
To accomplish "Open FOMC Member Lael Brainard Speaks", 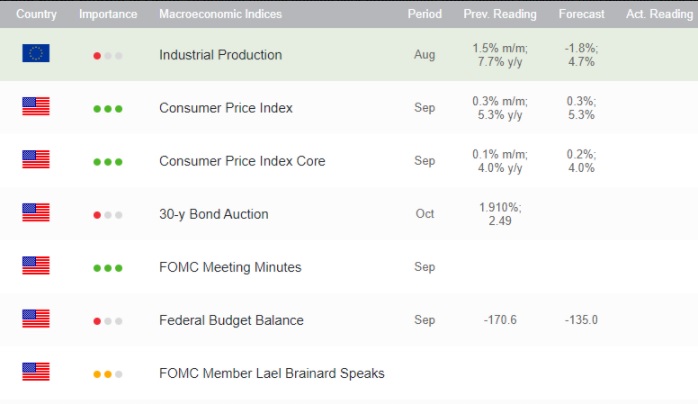I will click(x=271, y=373).
